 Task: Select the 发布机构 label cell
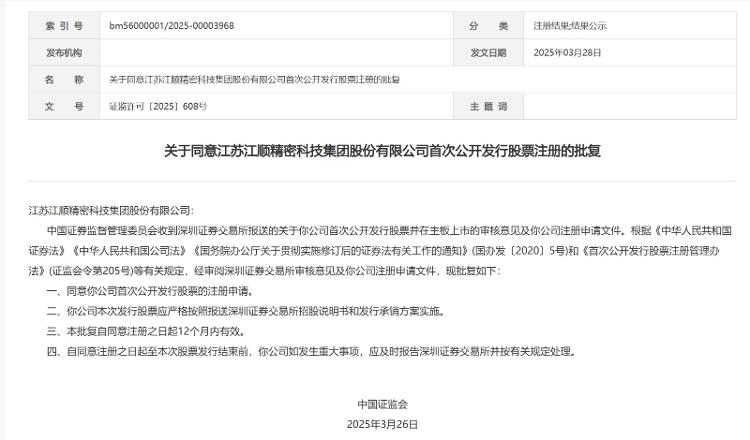pyautogui.click(x=64, y=53)
